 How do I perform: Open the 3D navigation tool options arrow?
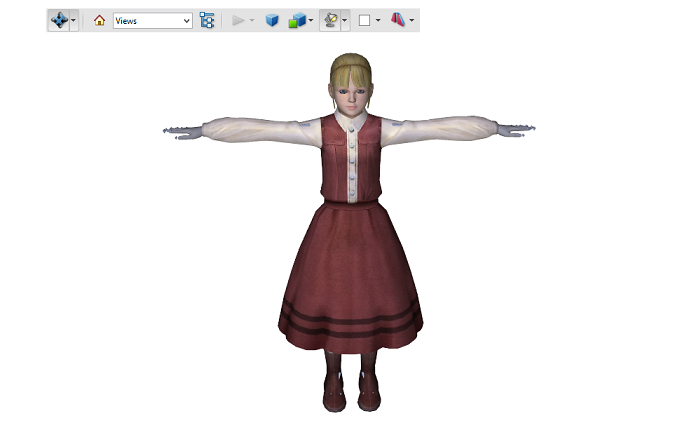(x=74, y=20)
